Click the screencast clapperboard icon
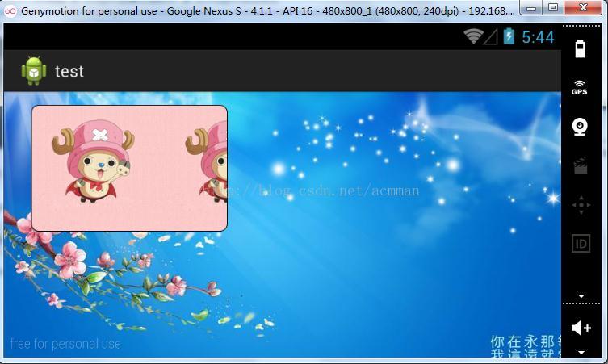This screenshot has width=608, height=364. click(581, 166)
